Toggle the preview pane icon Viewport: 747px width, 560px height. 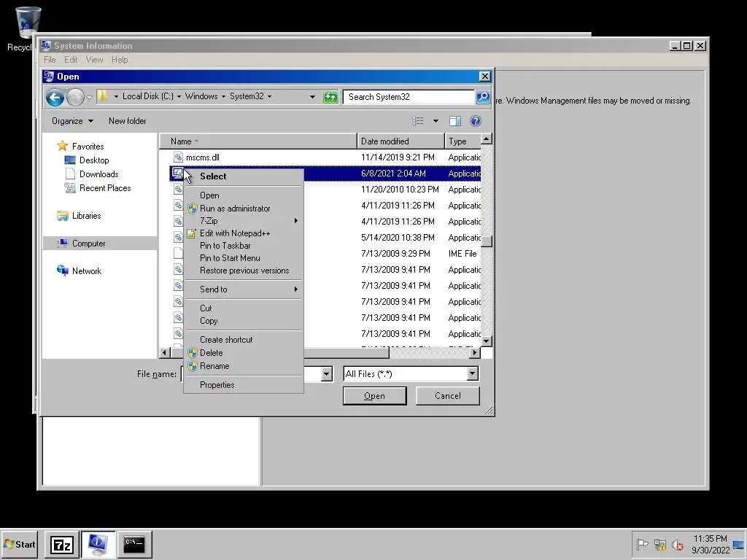(x=455, y=121)
